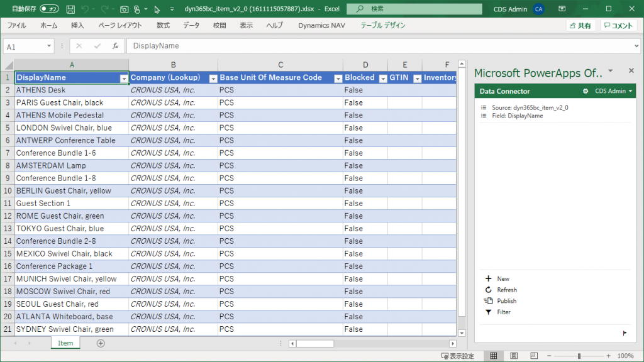Click the Publish link in Data Connector

tap(506, 301)
